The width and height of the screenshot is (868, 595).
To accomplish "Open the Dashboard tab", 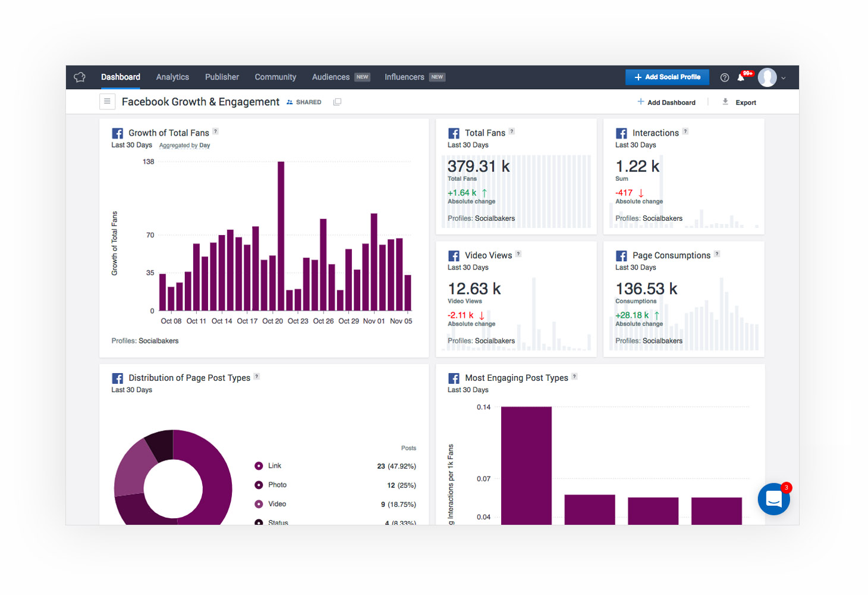I will click(121, 77).
